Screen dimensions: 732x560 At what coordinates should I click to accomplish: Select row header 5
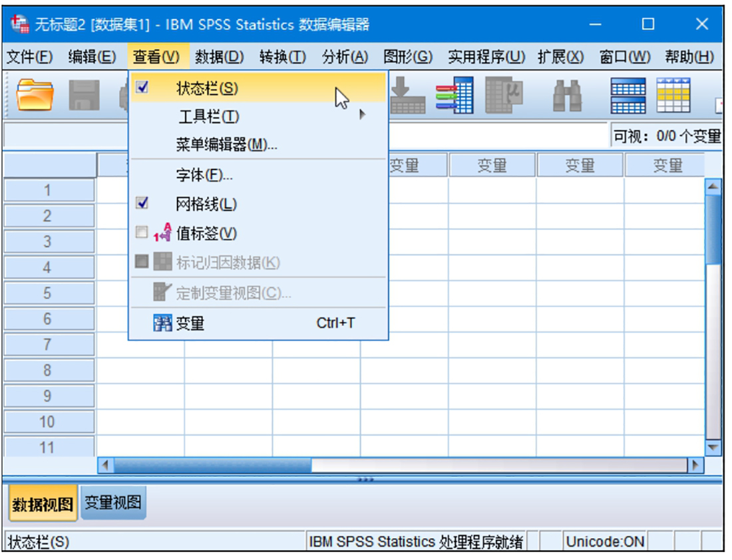point(49,293)
